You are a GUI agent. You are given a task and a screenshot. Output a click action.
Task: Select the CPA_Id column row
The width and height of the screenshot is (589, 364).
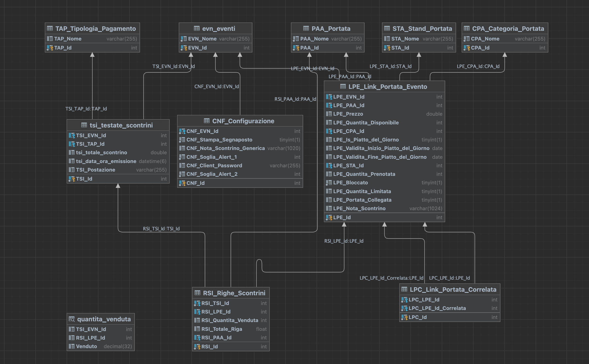(x=505, y=48)
